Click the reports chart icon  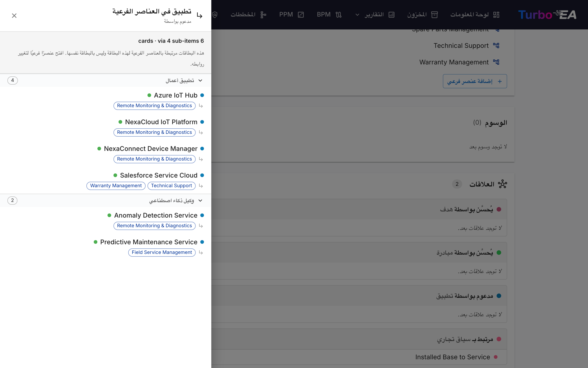[391, 14]
